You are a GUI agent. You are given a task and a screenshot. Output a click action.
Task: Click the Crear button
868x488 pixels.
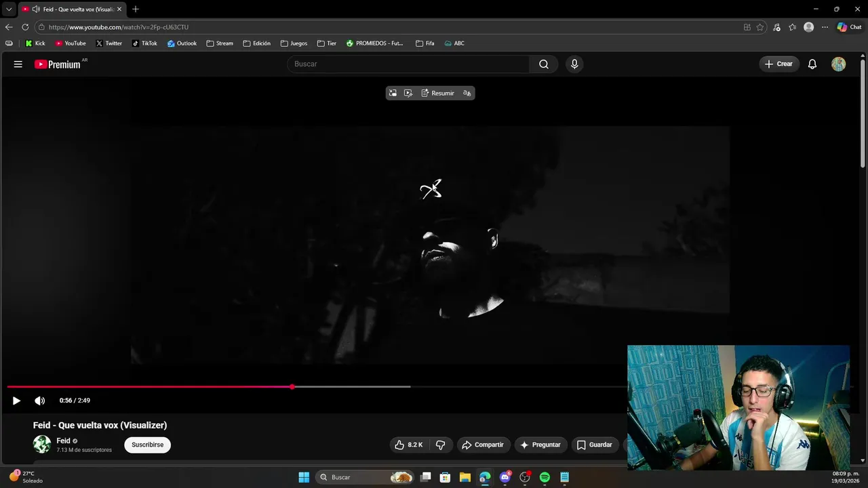[x=778, y=64]
